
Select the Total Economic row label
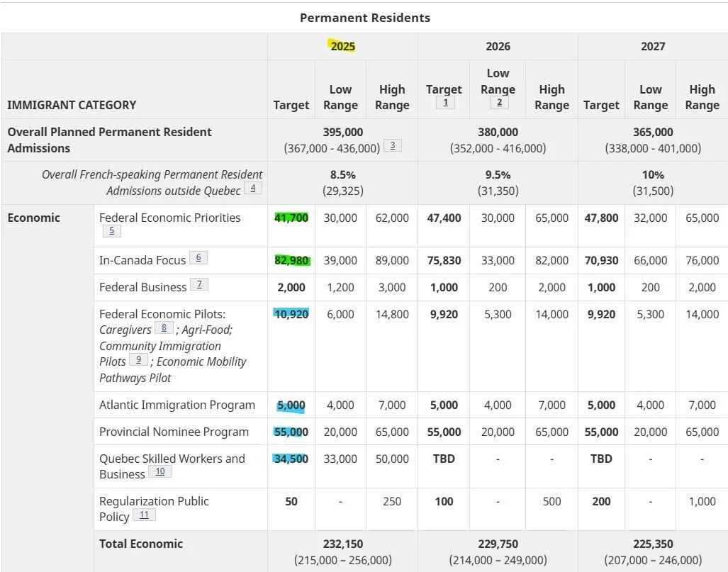click(x=141, y=544)
